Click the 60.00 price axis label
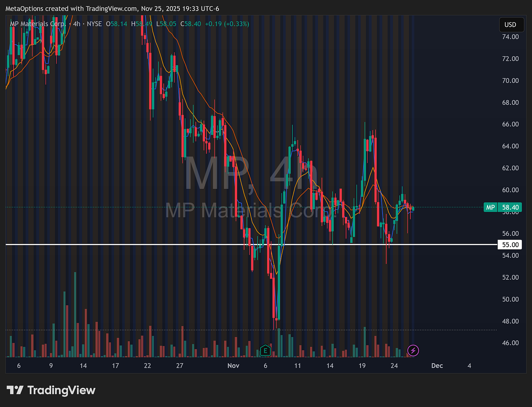The height and width of the screenshot is (407, 532). tap(510, 190)
